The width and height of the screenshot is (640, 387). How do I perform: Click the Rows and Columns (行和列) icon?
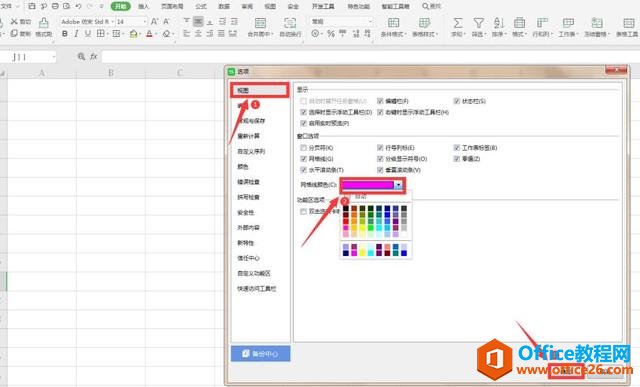click(542, 23)
